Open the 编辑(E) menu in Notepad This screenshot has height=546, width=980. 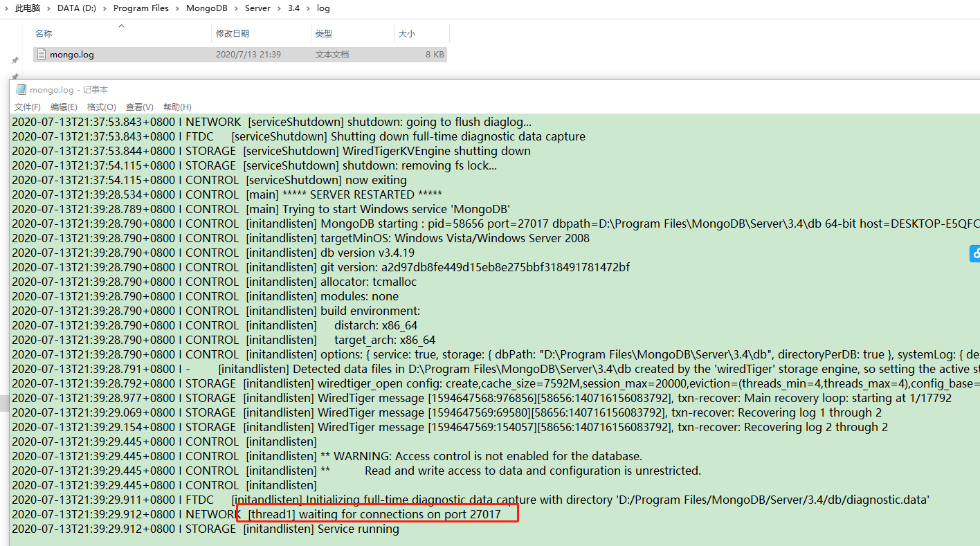[64, 107]
